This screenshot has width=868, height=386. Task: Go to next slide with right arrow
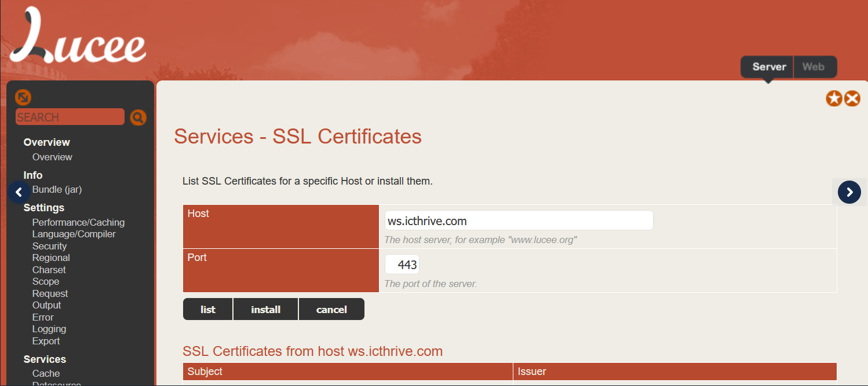click(849, 192)
